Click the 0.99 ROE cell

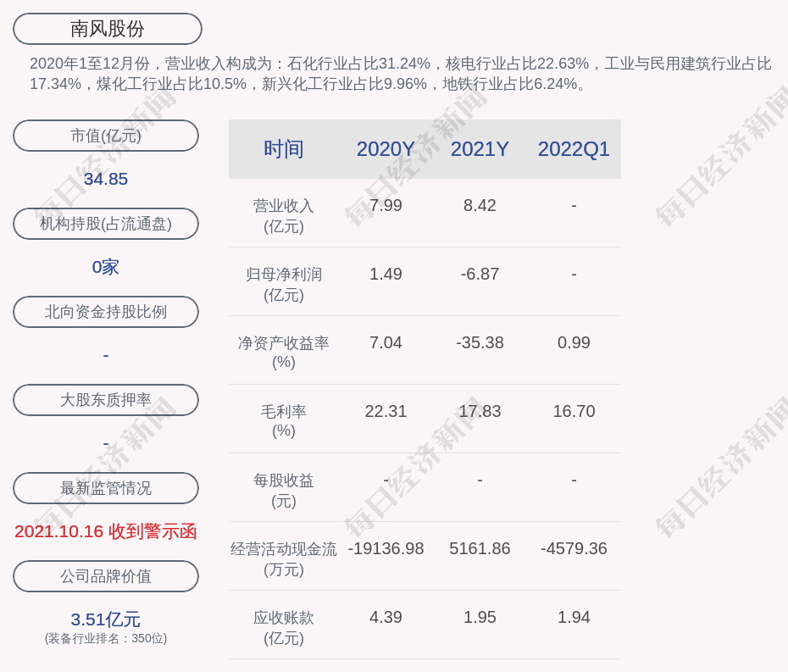[x=574, y=343]
